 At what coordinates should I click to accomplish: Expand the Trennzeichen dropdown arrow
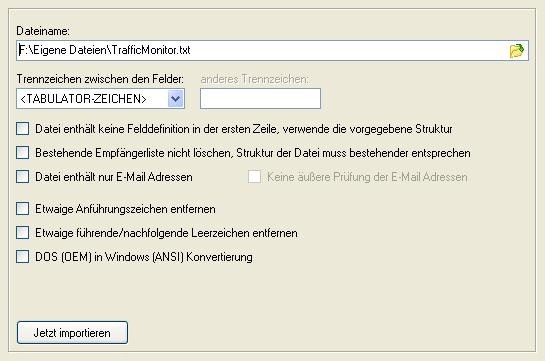[x=176, y=99]
